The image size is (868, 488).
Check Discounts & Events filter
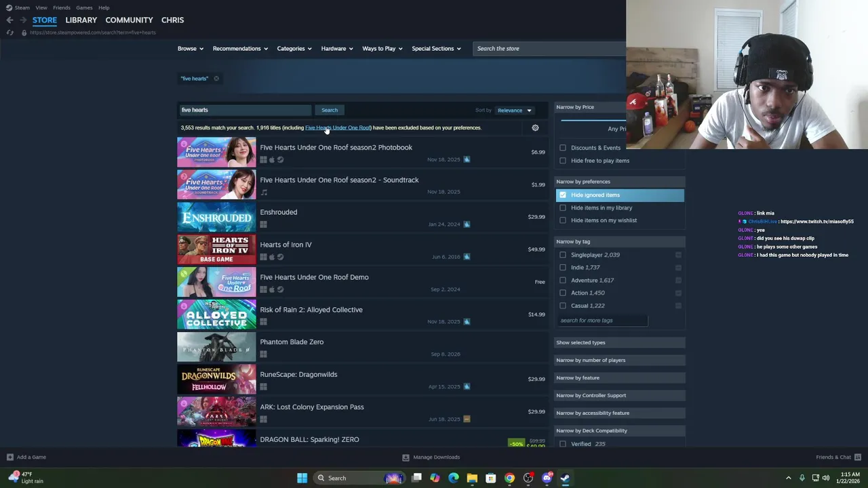(563, 148)
